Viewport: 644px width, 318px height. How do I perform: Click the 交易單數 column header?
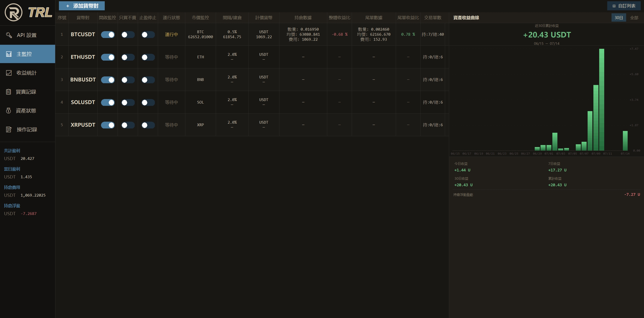(433, 18)
